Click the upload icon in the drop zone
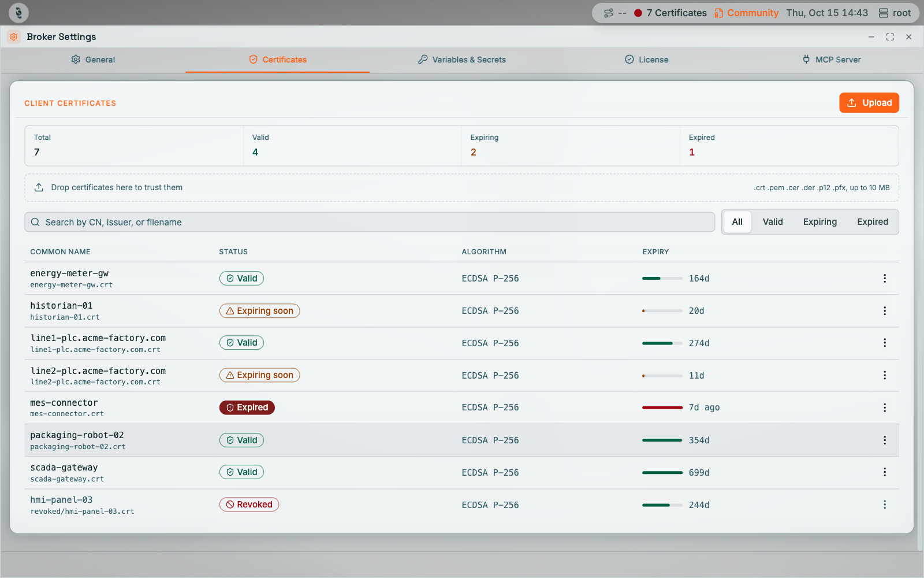Image resolution: width=924 pixels, height=578 pixels. coord(39,187)
